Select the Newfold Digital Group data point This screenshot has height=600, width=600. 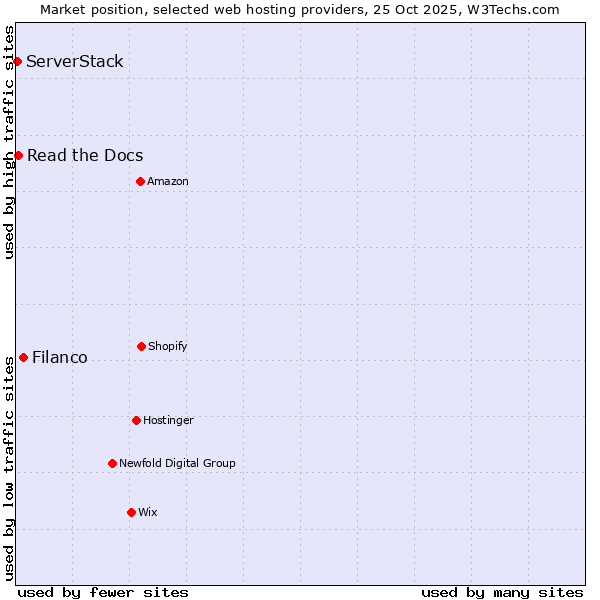112,463
